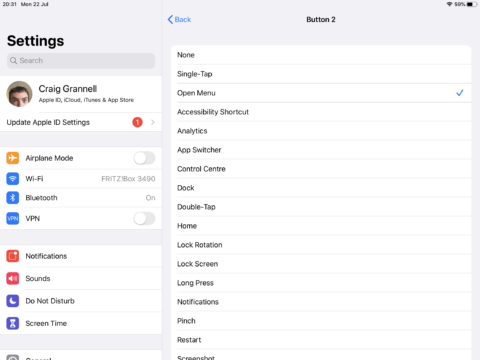Screen dimensions: 480x360
Task: Choose Double-Tap action
Action: point(321,207)
